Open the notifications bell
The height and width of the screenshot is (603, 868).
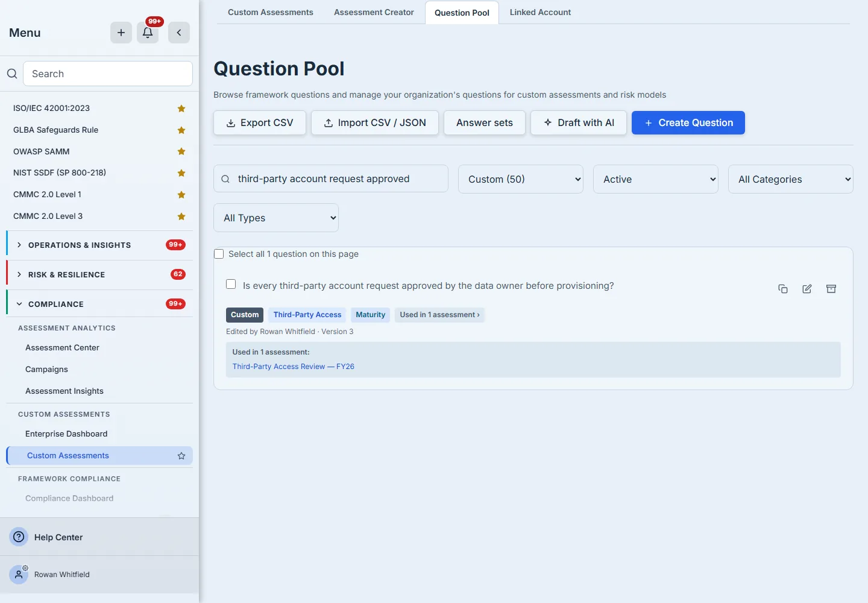click(148, 33)
